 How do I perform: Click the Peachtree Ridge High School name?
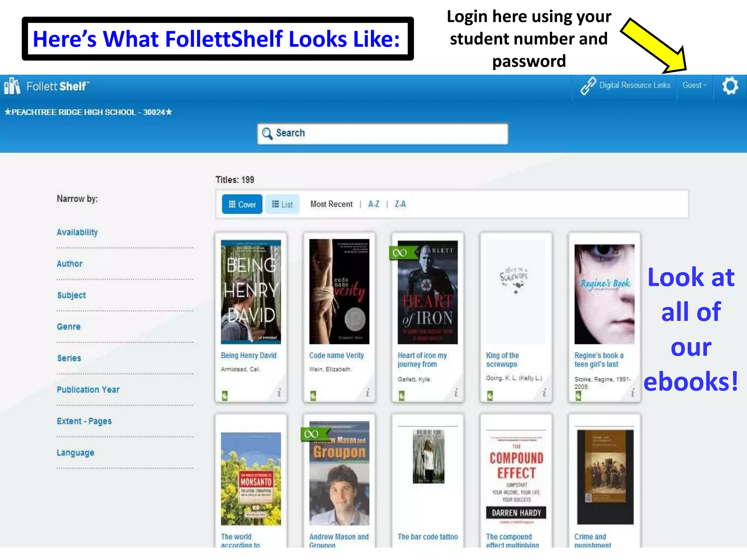coord(88,112)
